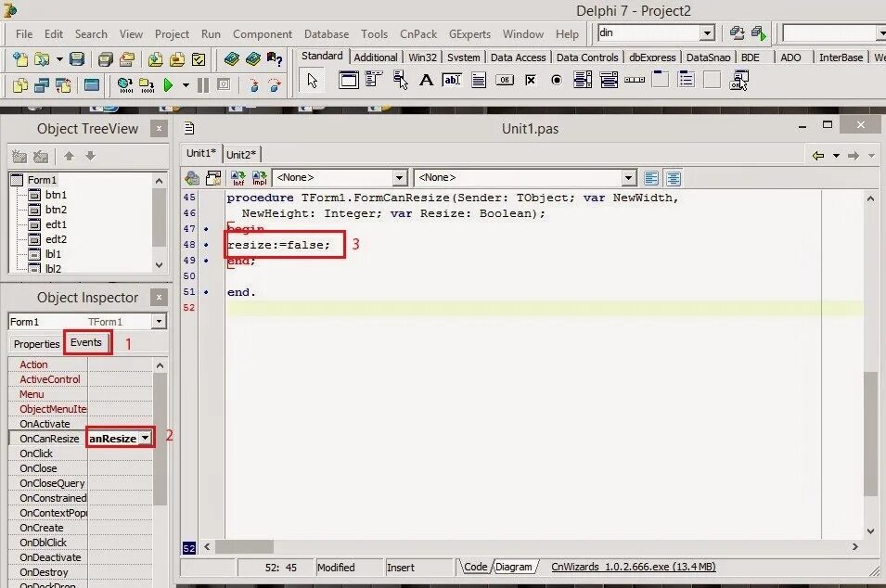This screenshot has height=588, width=886.
Task: Open the Project menu
Action: pos(172,34)
